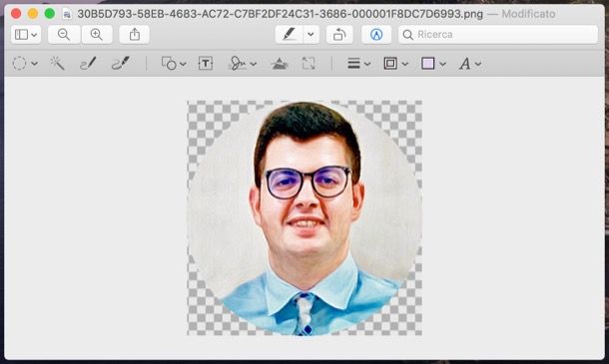The width and height of the screenshot is (609, 364).
Task: Choose the Sketch pen tool
Action: (88, 63)
